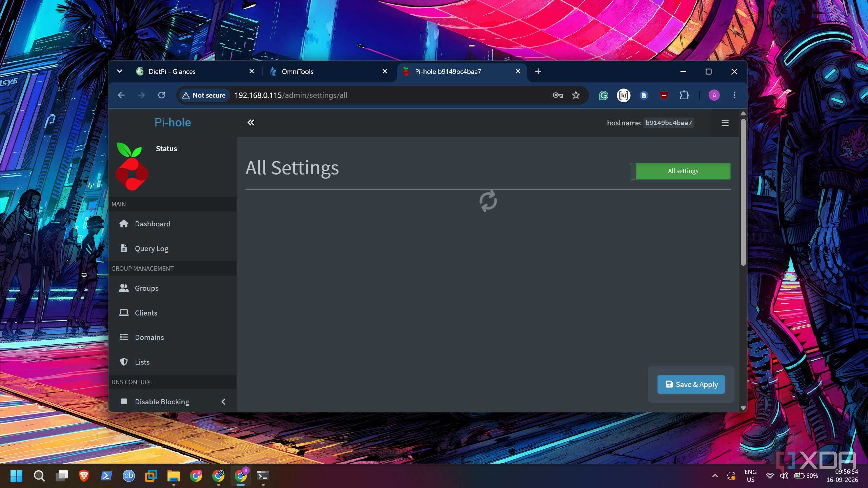
Task: Click the Not secure site info chip
Action: pos(204,95)
